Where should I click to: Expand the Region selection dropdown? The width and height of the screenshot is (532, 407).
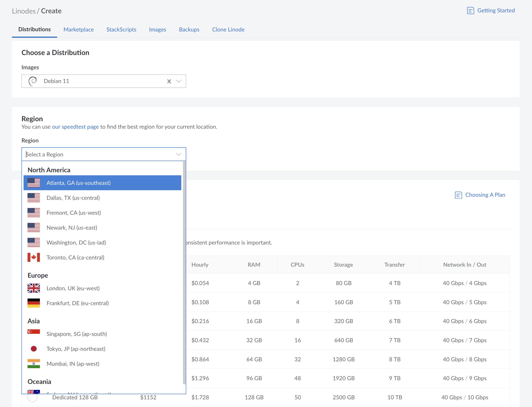(x=104, y=154)
